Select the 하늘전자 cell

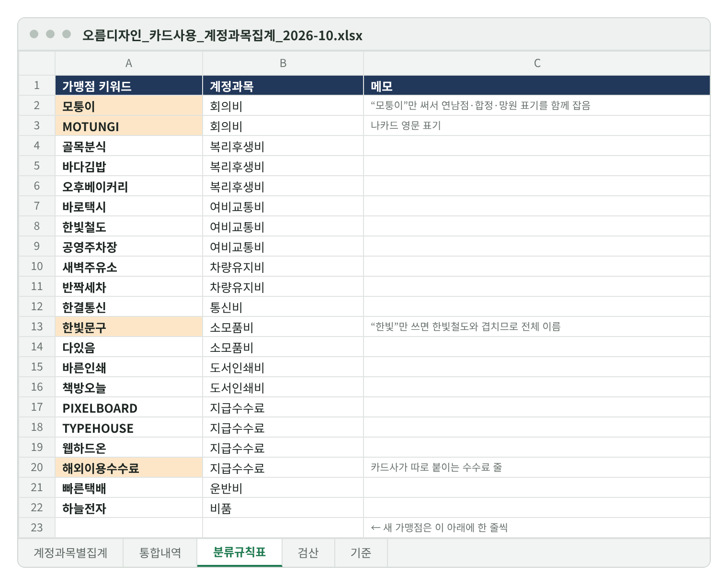(x=129, y=508)
